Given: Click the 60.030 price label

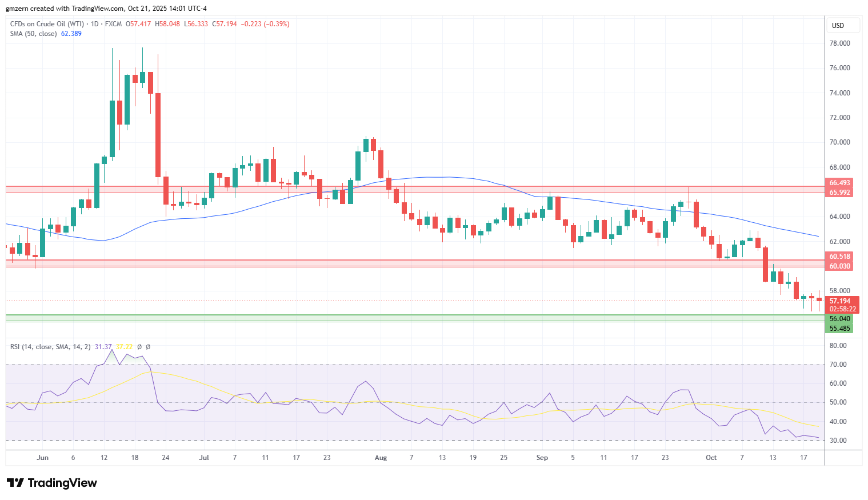Looking at the screenshot, I should tap(839, 266).
